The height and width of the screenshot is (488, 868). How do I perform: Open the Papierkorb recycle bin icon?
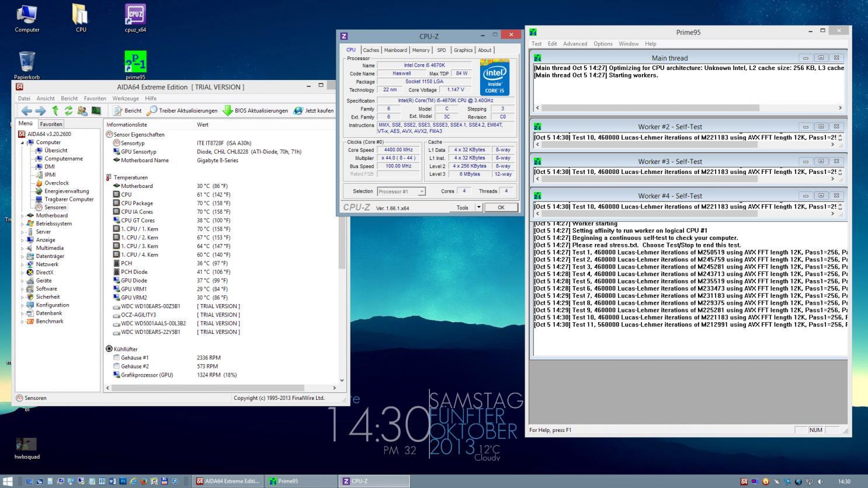pos(27,65)
